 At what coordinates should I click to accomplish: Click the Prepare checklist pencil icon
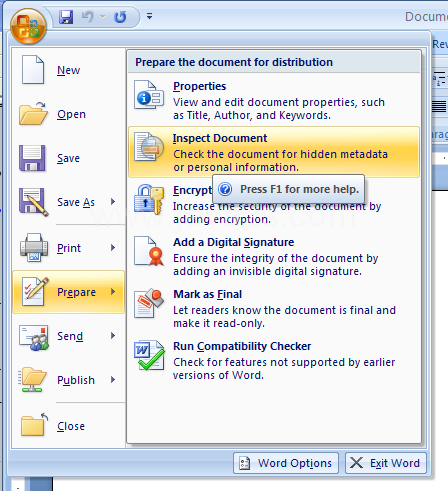click(x=35, y=291)
